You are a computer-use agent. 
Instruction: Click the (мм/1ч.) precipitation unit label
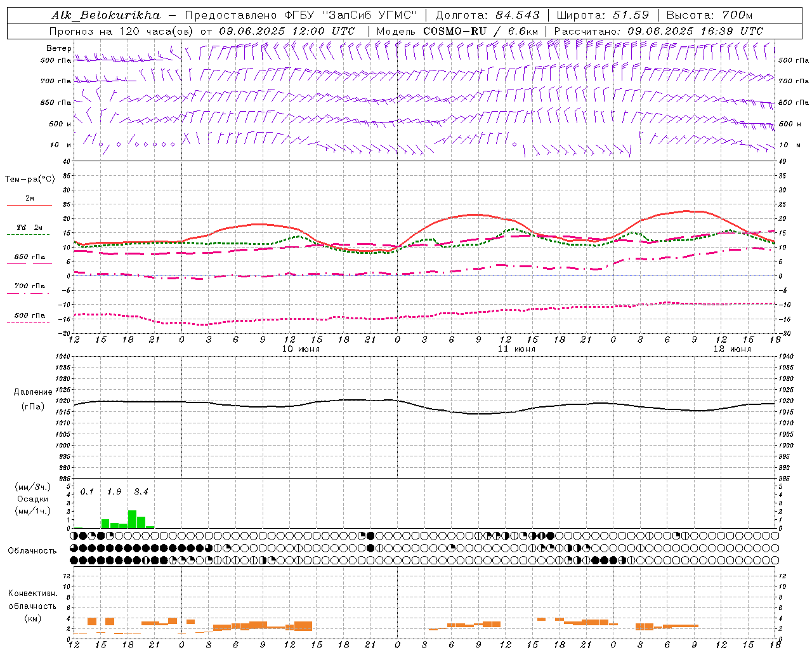(33, 511)
